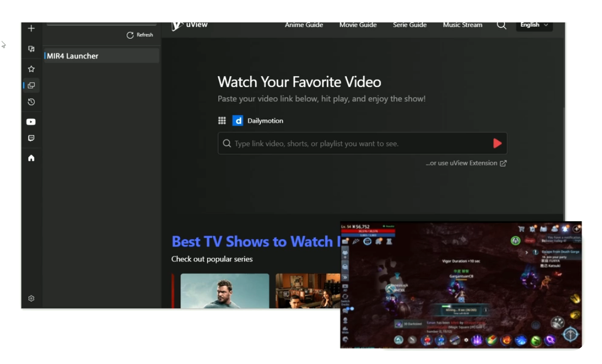The image size is (602, 364).
Task: Open the Twitch shortcut in the sidebar
Action: (31, 137)
